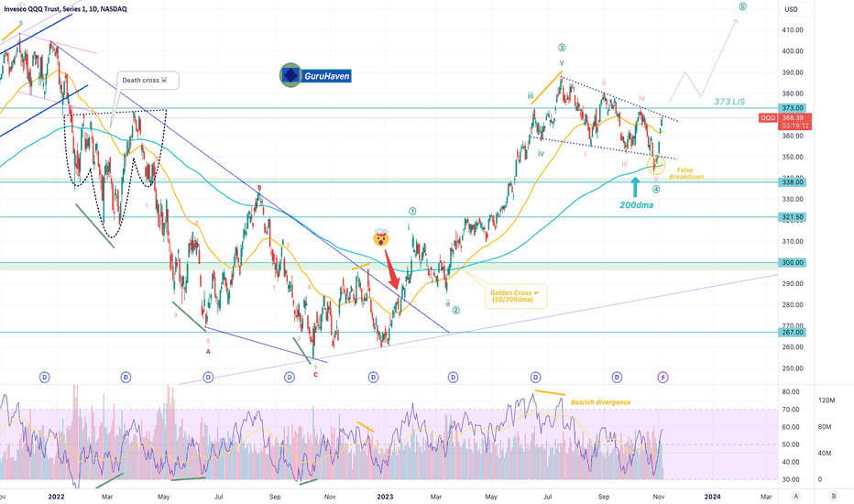The height and width of the screenshot is (504, 854).
Task: Select the 321.50 horizontal line label
Action: pyautogui.click(x=793, y=217)
